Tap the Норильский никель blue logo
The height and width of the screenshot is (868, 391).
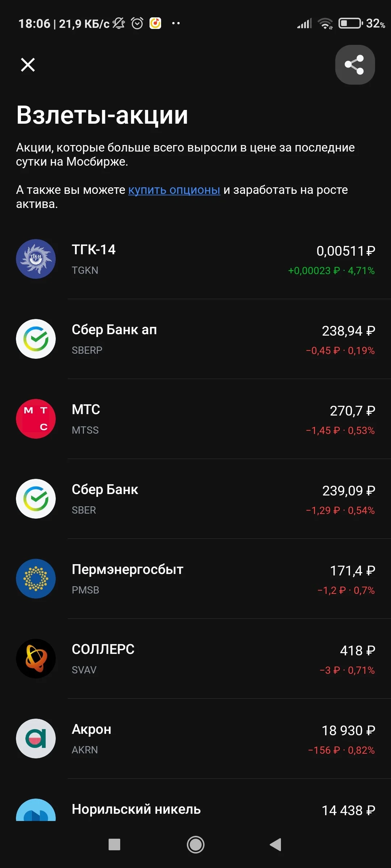coord(36,810)
